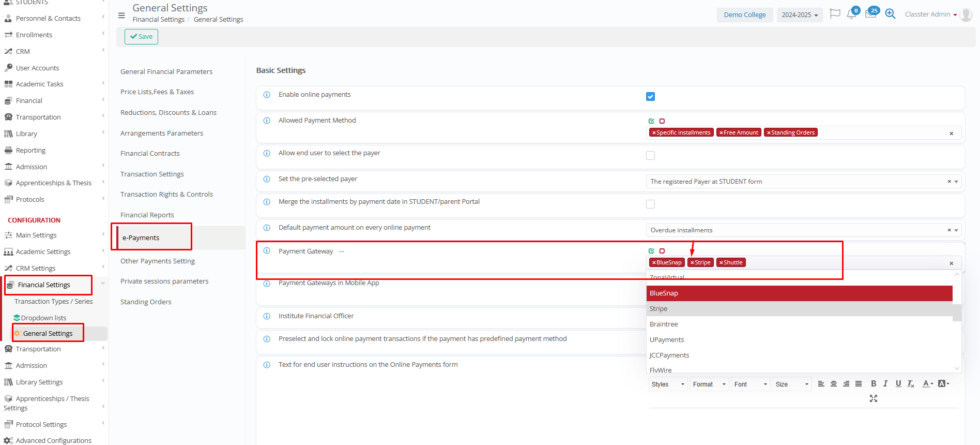Check Allow end user to select payer
980x445 pixels.
(x=650, y=155)
